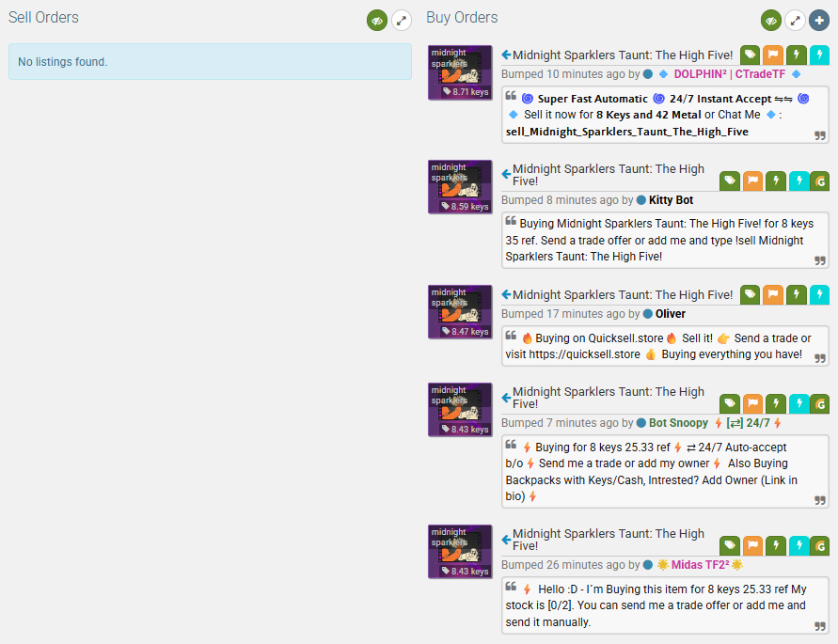
Task: Click sell_Midnight_Sparklers_Taunt_The_High_Five command text
Action: click(627, 132)
